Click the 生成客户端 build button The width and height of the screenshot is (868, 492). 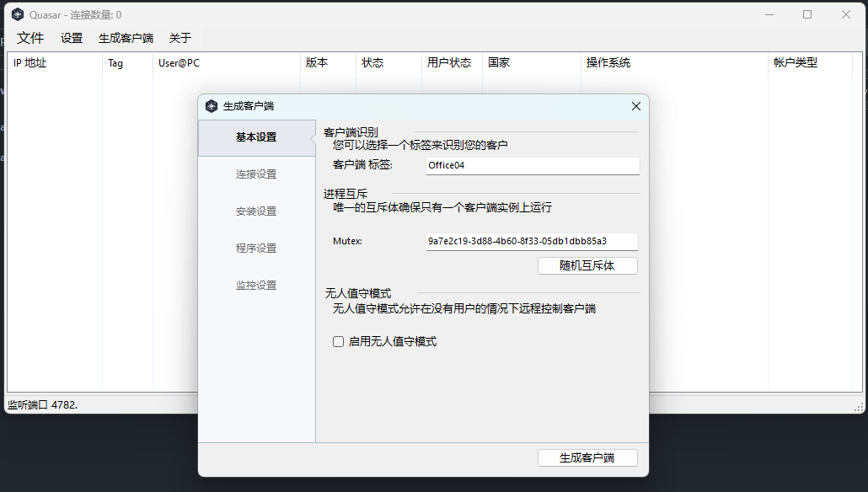coord(587,457)
